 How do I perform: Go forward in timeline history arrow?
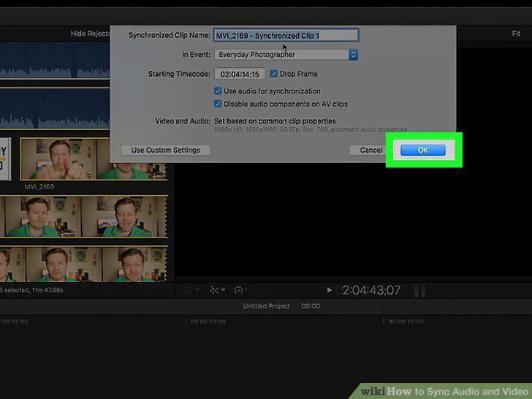(376, 306)
